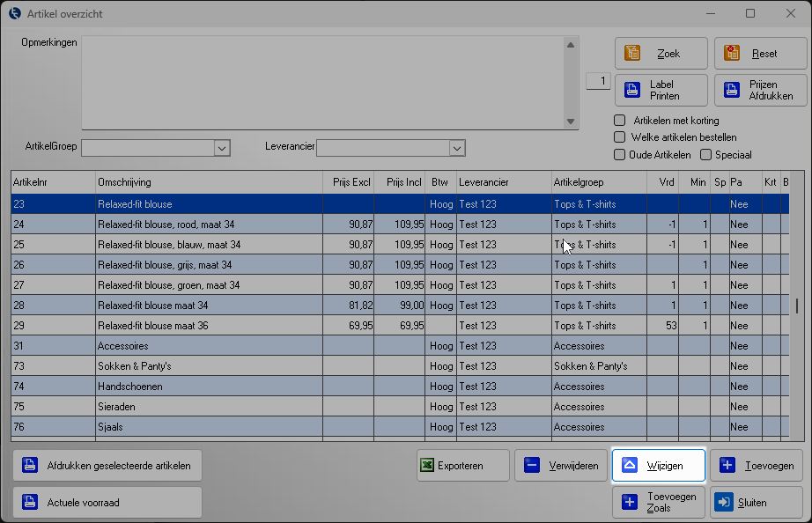Select row Relaxed-fit blouse, groen, maat 34
This screenshot has width=812, height=523.
400,284
